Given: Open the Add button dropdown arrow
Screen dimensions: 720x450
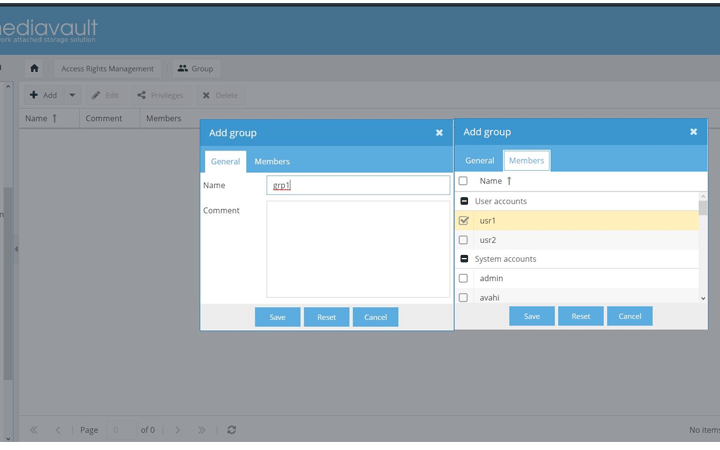Looking at the screenshot, I should tap(72, 95).
